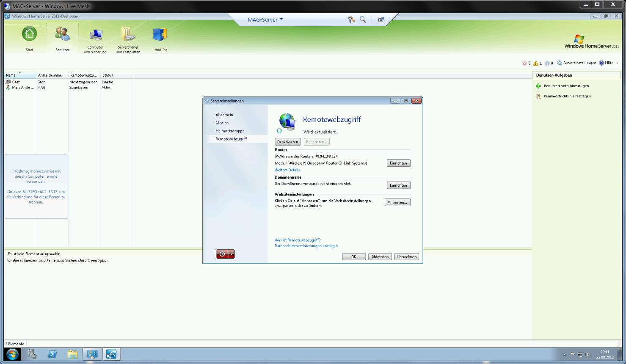Screen dimensions: 626x364
Task: Click the Action Center flag tray icon
Action: [x=573, y=355]
